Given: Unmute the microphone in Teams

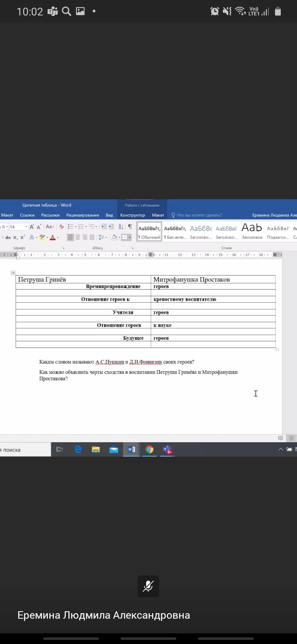Looking at the screenshot, I should [x=148, y=586].
